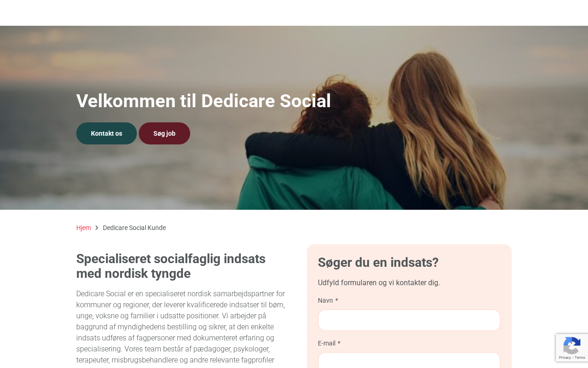Click the Specialiseret socialfaglig indsats heading
588x368 pixels.
tap(171, 266)
